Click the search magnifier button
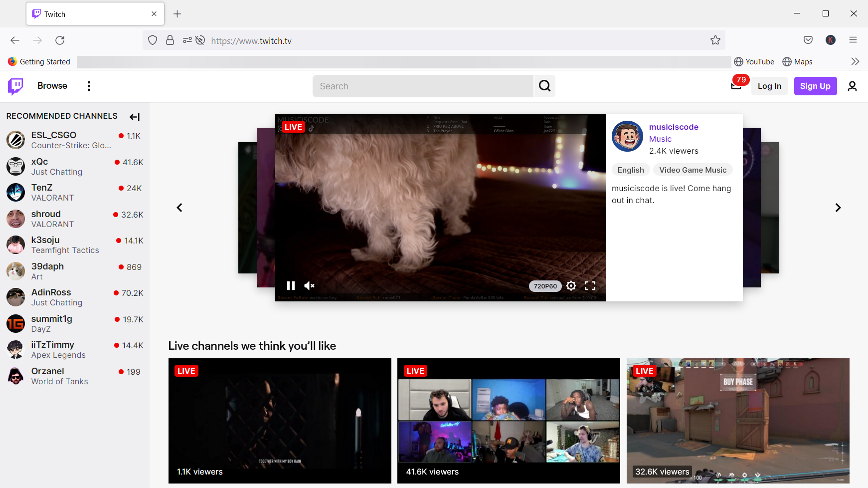Screen dimensions: 868x488 pyautogui.click(x=544, y=86)
